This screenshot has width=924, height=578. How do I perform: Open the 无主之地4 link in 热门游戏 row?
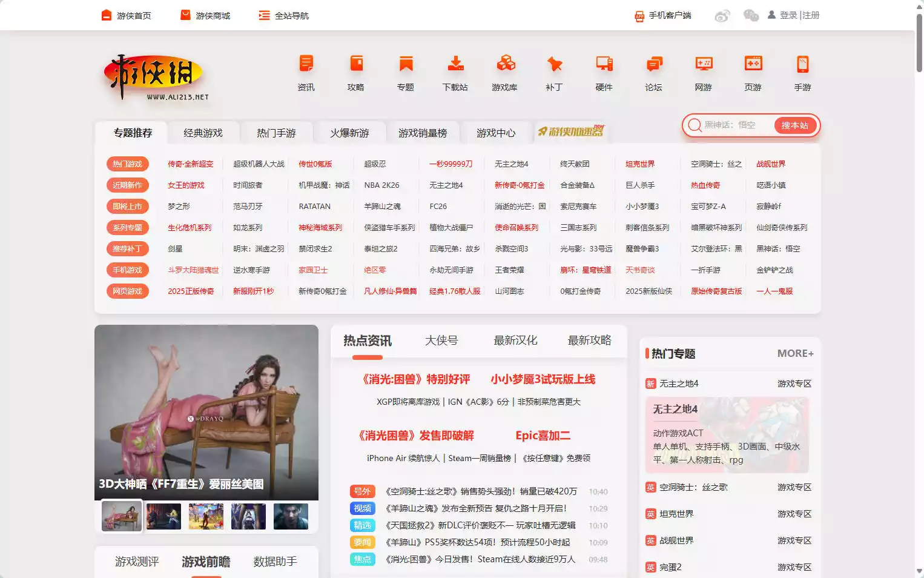tap(511, 164)
